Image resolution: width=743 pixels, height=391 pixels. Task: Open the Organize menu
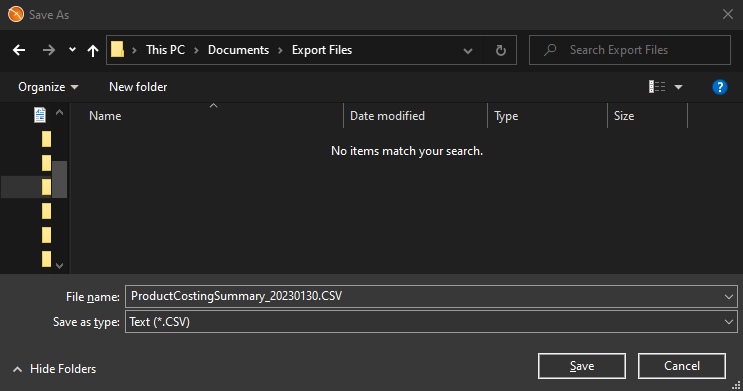(48, 87)
